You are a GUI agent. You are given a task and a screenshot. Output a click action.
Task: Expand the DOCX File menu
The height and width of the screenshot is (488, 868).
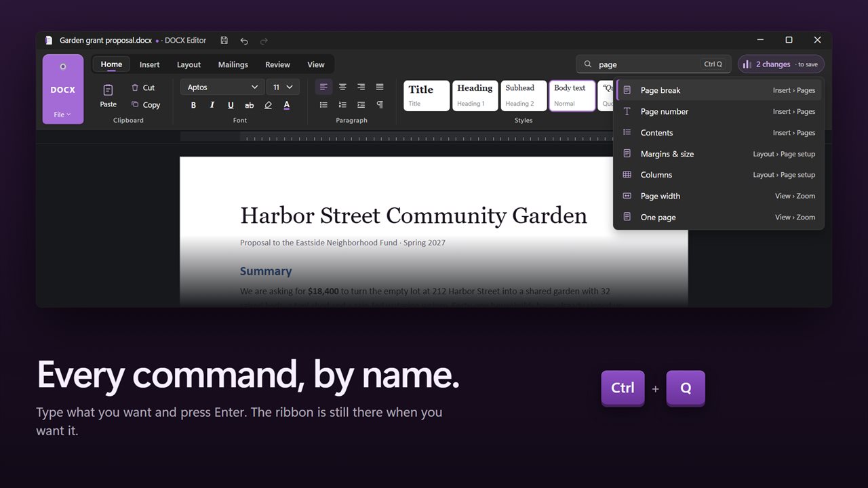click(63, 89)
